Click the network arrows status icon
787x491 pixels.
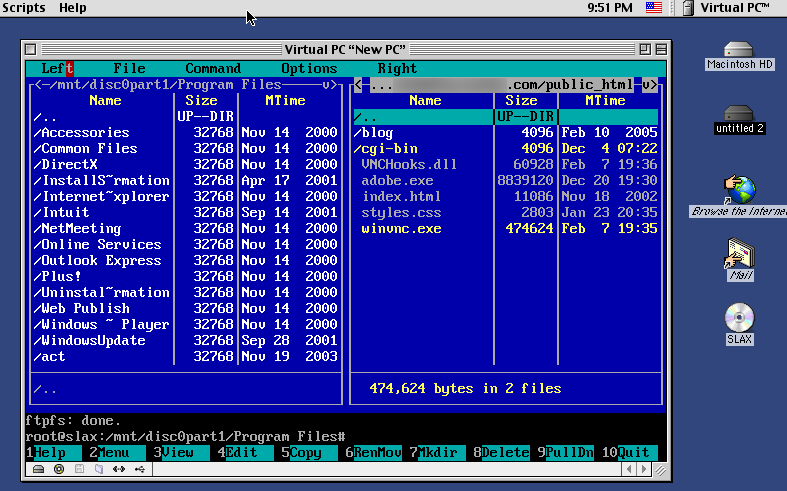click(119, 468)
